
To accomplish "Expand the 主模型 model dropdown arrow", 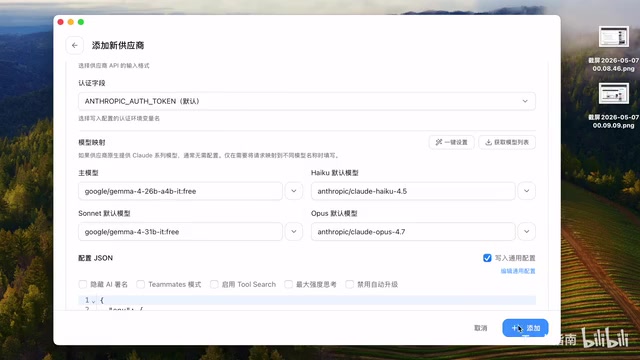I will [293, 191].
